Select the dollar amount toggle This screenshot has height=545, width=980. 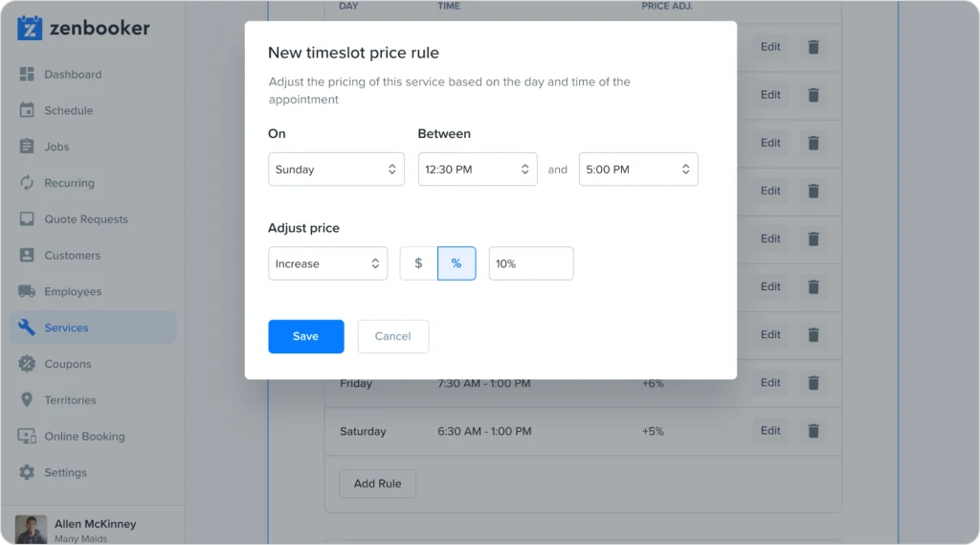(x=419, y=263)
